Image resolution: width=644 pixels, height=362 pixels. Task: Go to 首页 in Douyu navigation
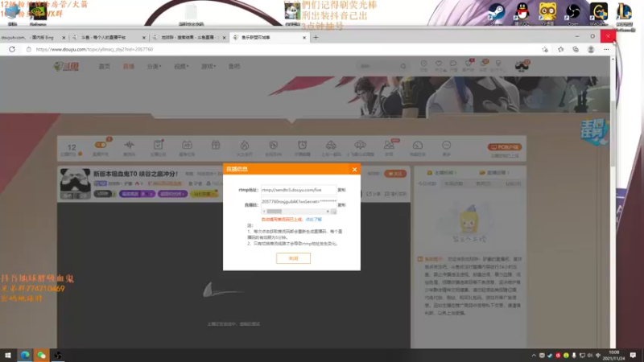click(105, 66)
